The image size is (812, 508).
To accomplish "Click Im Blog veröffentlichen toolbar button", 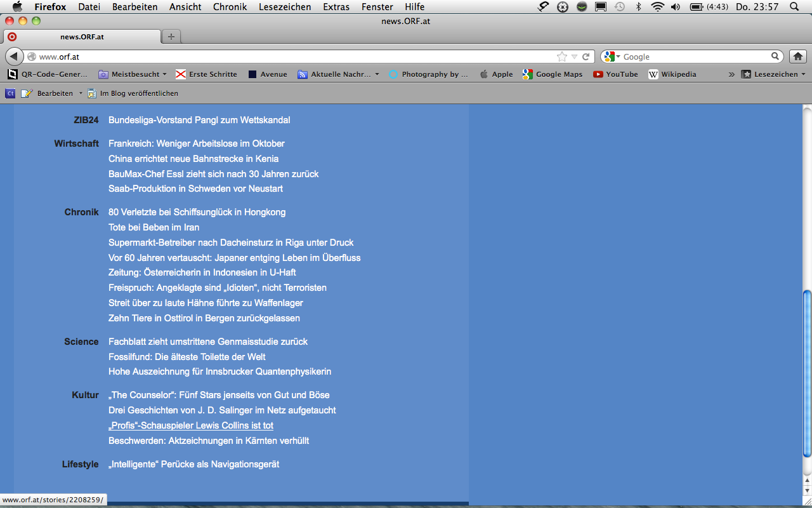I will [x=133, y=93].
